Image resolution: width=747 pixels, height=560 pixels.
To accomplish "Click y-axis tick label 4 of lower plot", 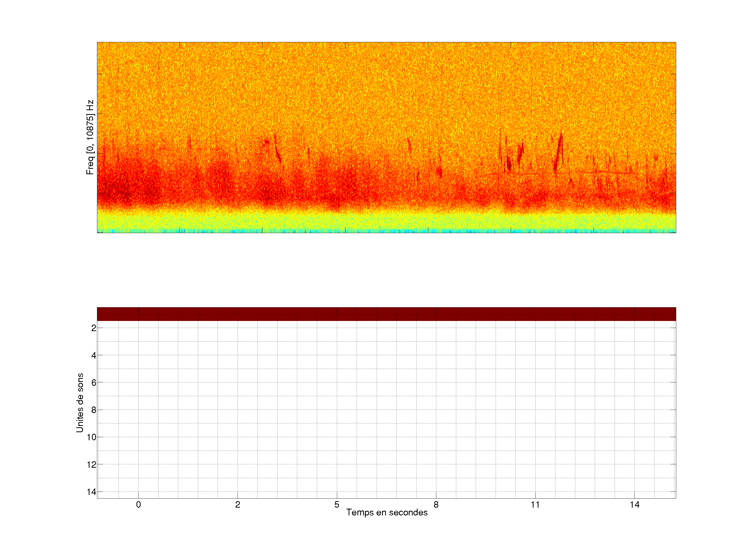I will 94,355.
